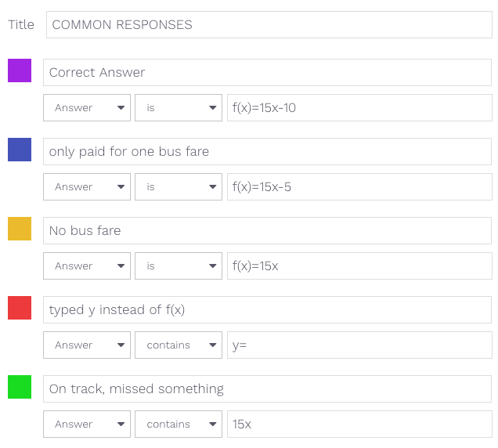Click the red color swatch
The width and height of the screenshot is (498, 448).
(20, 308)
